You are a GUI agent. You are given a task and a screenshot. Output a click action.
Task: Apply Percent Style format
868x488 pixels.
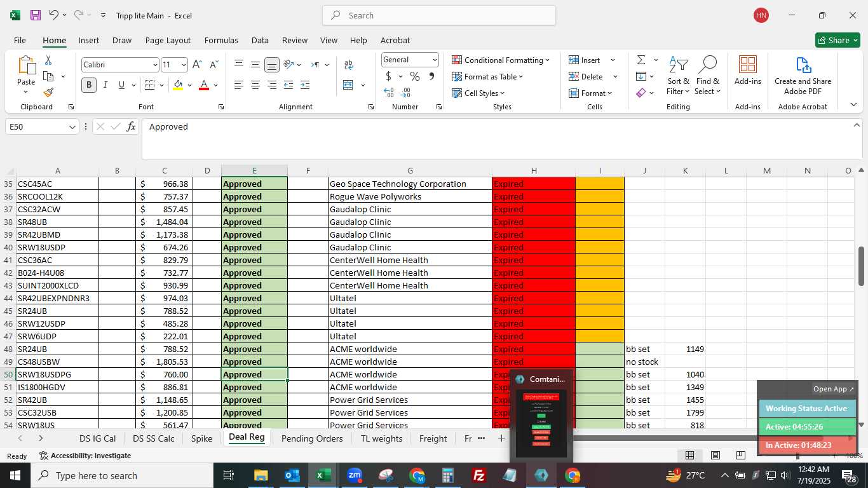point(415,76)
